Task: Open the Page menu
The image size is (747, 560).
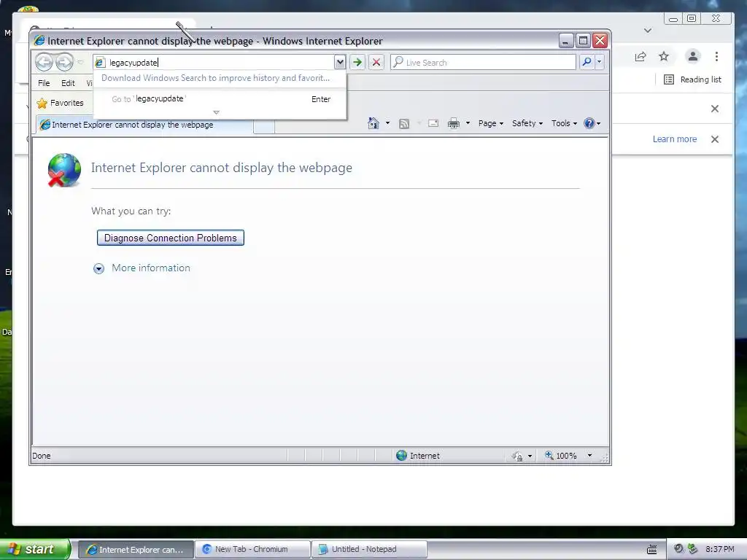Action: pos(491,123)
